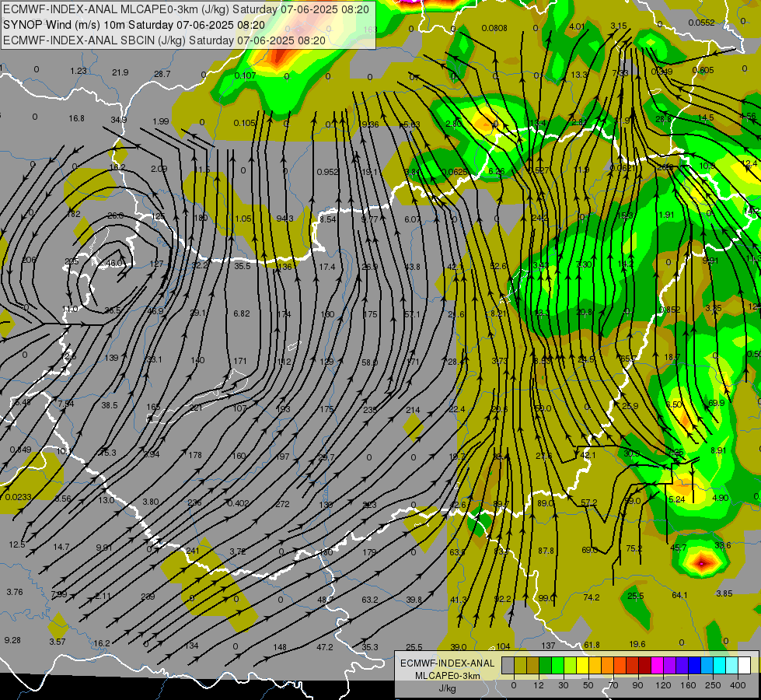Viewport: 761px width, 700px height.
Task: Click the legend tick label 12
Action: coord(539,685)
